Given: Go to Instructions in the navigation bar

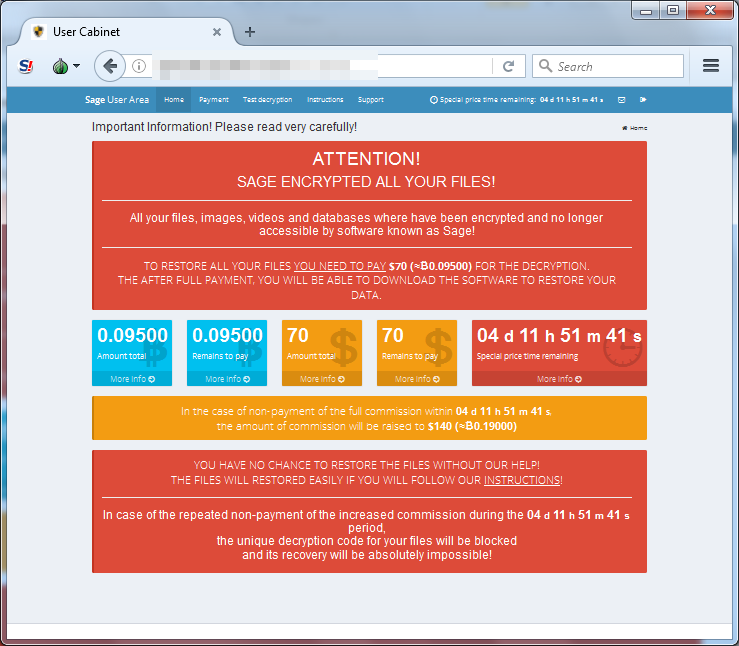Looking at the screenshot, I should coord(325,100).
